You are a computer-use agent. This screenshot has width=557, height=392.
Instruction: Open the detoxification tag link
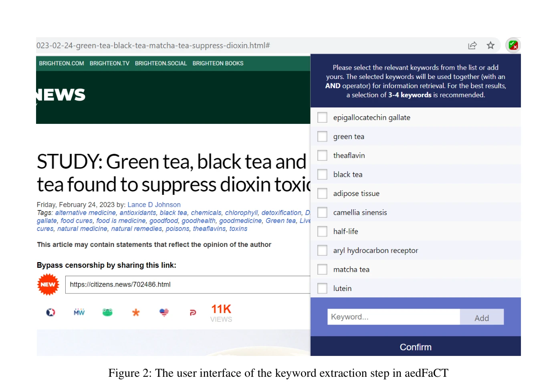281,213
